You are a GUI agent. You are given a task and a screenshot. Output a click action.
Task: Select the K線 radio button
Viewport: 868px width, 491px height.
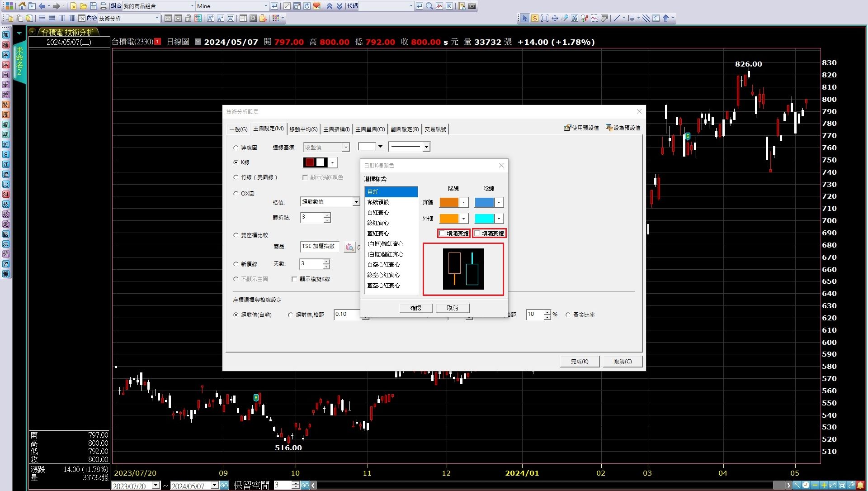(x=236, y=162)
